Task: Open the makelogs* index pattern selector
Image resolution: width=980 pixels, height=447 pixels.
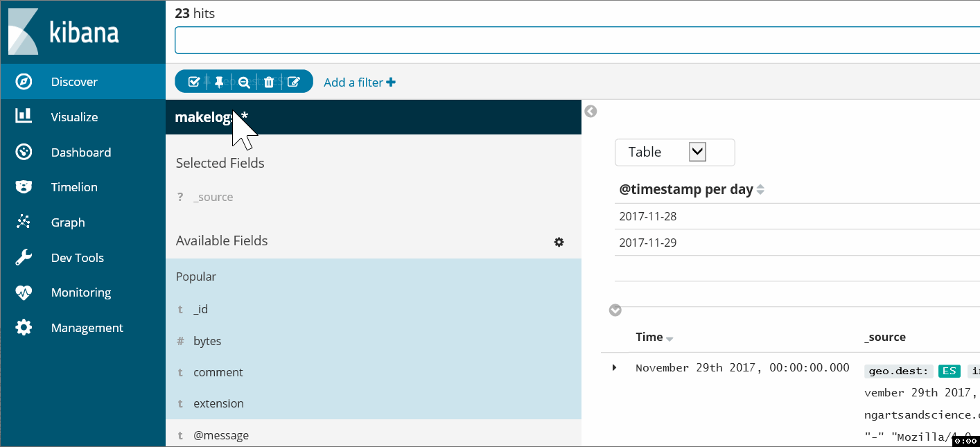Action: click(x=373, y=117)
